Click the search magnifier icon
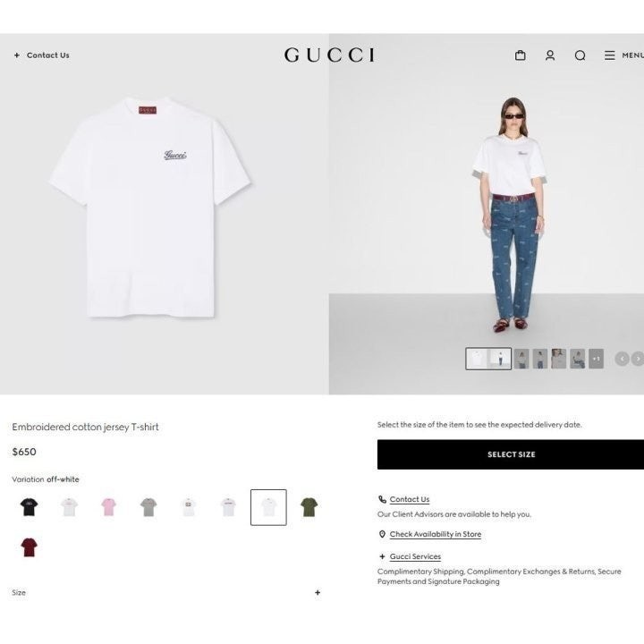 tap(580, 55)
